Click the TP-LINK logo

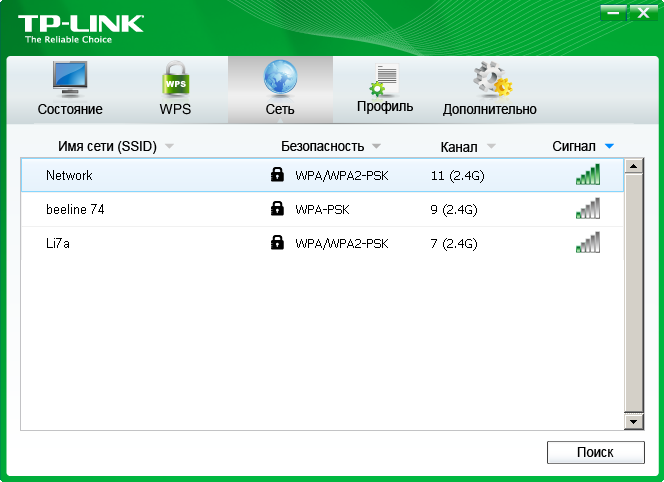(x=80, y=29)
